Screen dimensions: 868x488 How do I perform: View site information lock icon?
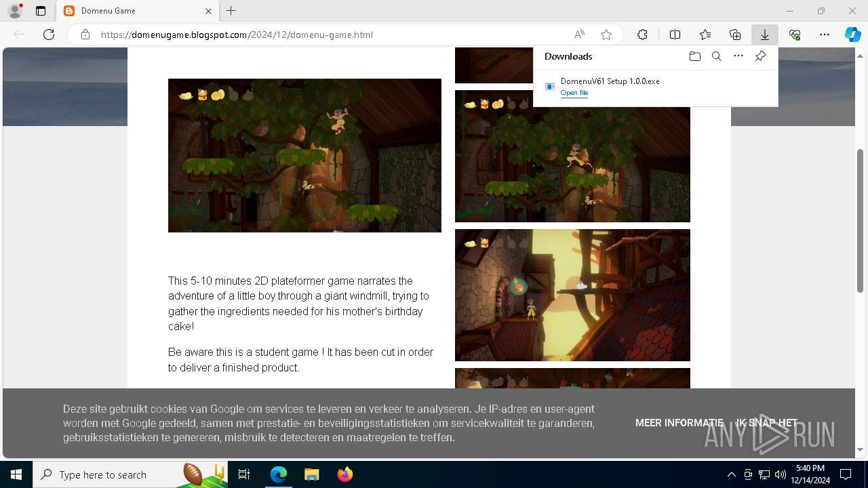(x=85, y=35)
